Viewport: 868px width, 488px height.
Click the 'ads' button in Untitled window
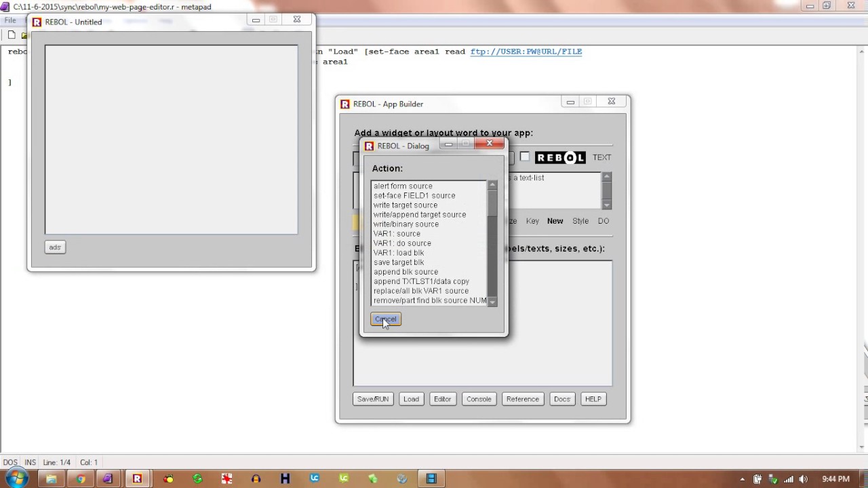click(55, 247)
